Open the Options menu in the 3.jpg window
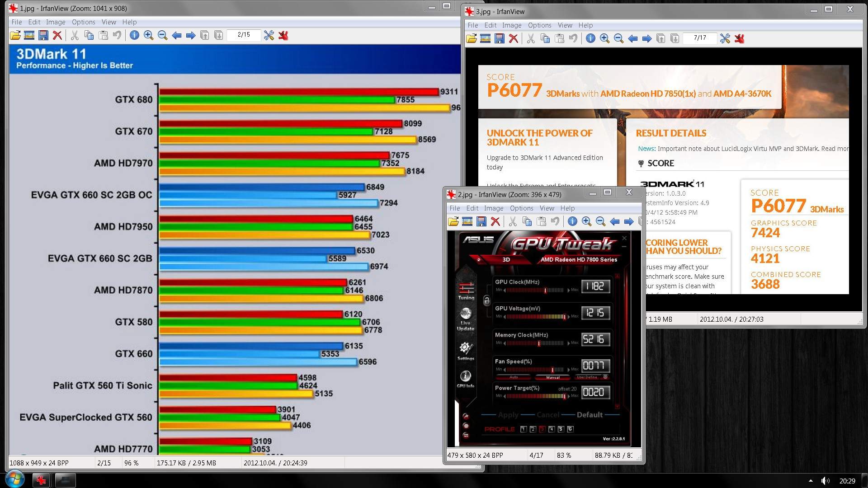868x488 pixels. coord(539,25)
